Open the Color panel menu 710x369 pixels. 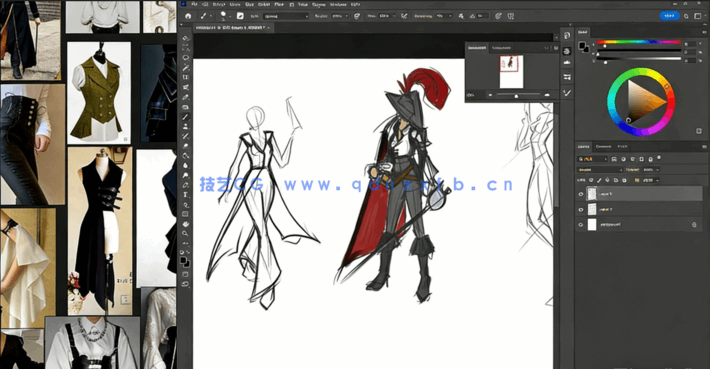pos(704,32)
